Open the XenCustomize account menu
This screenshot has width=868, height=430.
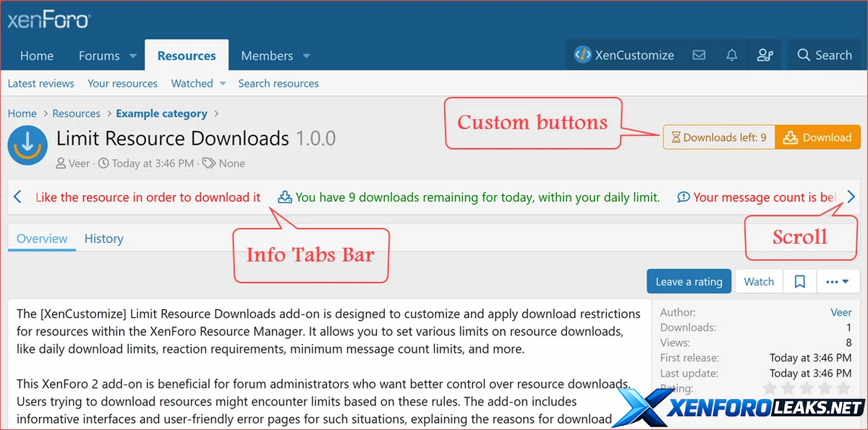point(624,55)
